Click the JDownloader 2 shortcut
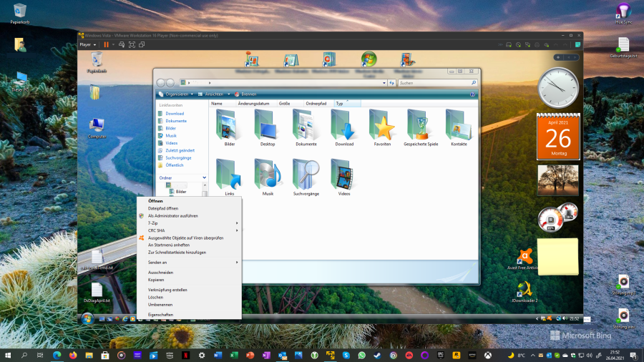644x362 pixels. (x=524, y=292)
